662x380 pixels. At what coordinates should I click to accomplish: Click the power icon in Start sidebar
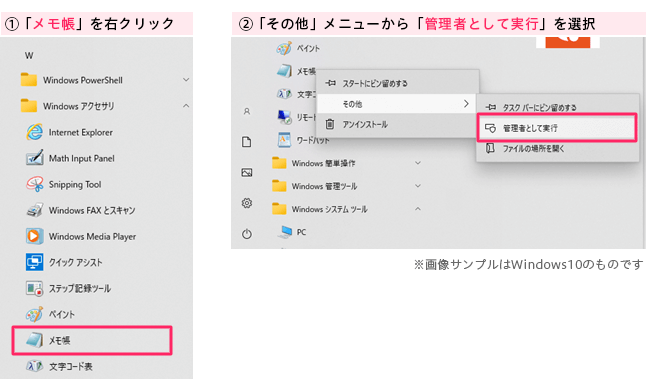click(x=247, y=233)
